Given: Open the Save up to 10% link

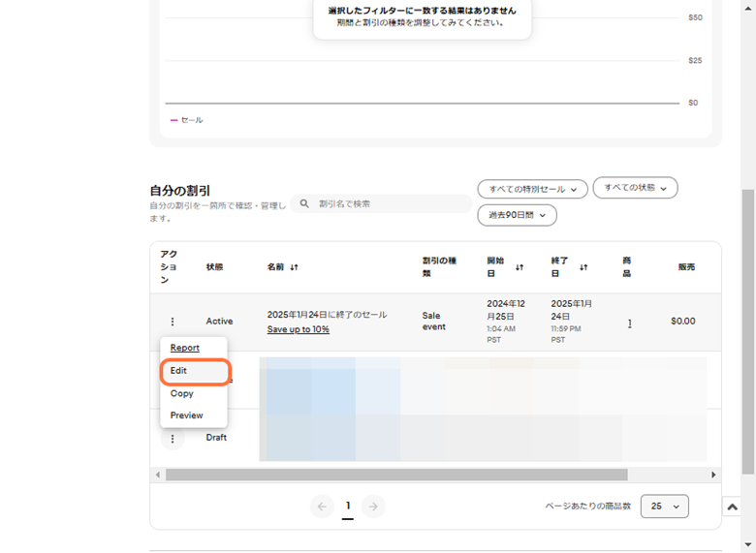Looking at the screenshot, I should click(x=298, y=329).
